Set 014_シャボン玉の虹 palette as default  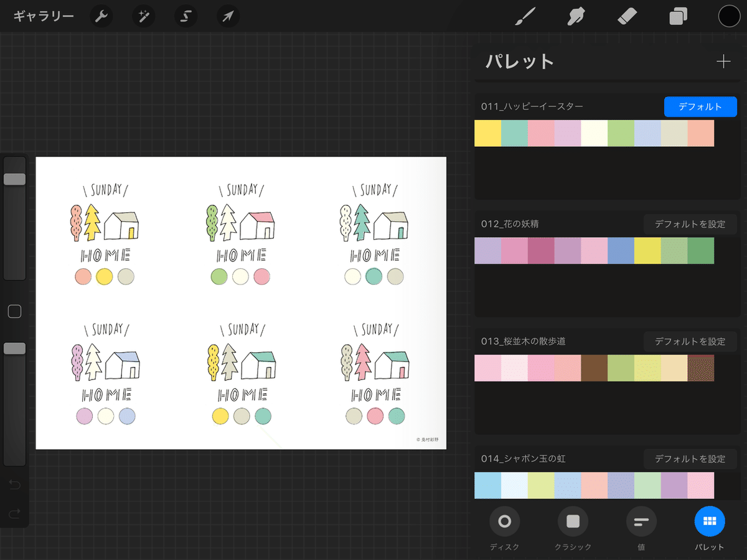tap(690, 459)
